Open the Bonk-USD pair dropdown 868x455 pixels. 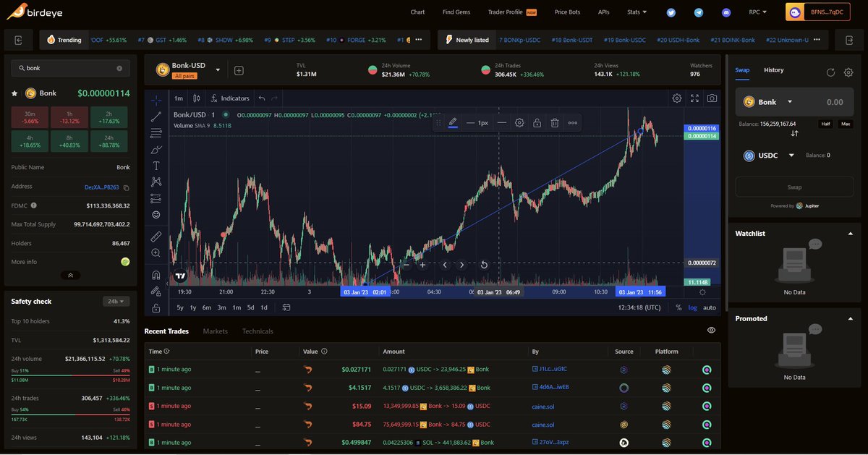pos(218,70)
